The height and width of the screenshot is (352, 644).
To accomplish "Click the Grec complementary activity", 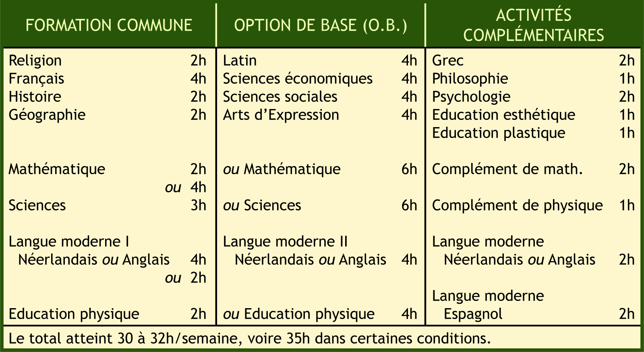I will click(447, 61).
